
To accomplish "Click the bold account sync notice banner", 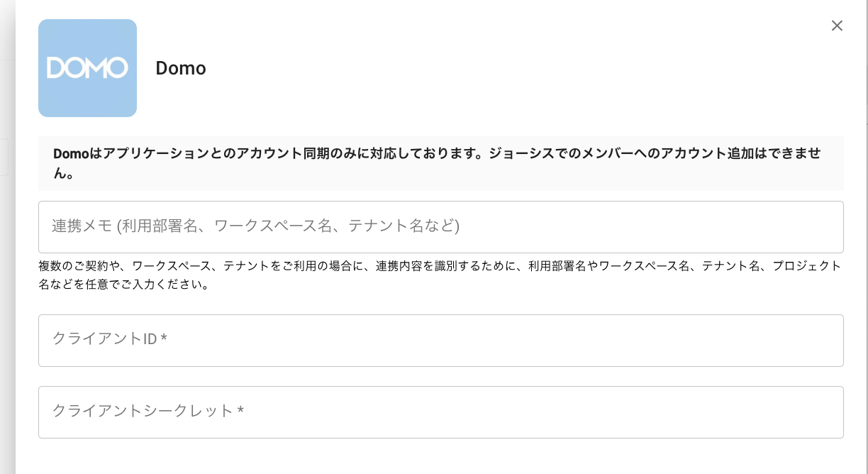I will tap(440, 163).
